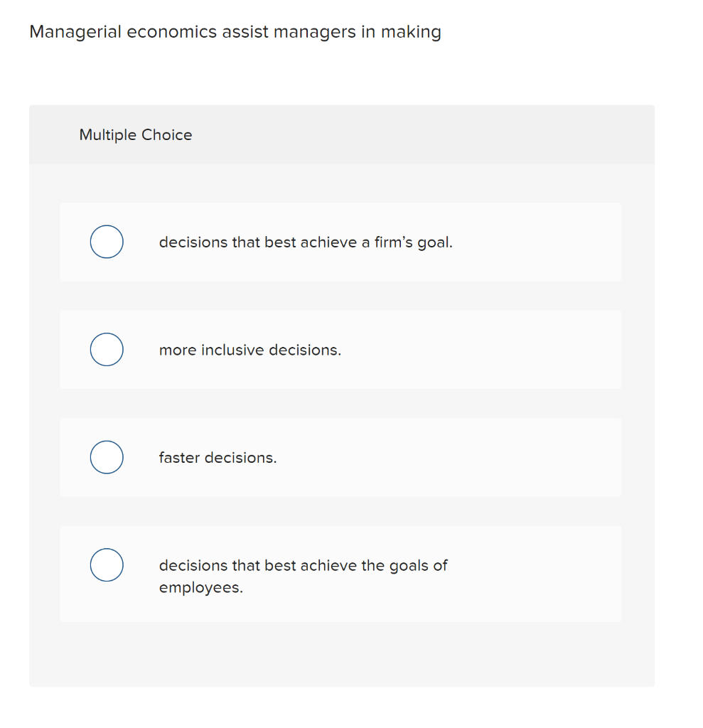703x728 pixels.
Task: Click the answer text 'more inclusive decisions'
Action: 249,349
